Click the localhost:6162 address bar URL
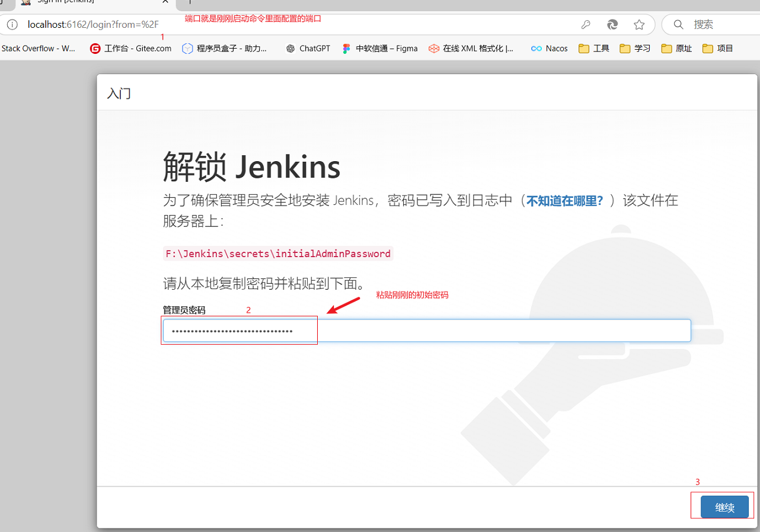 point(93,25)
